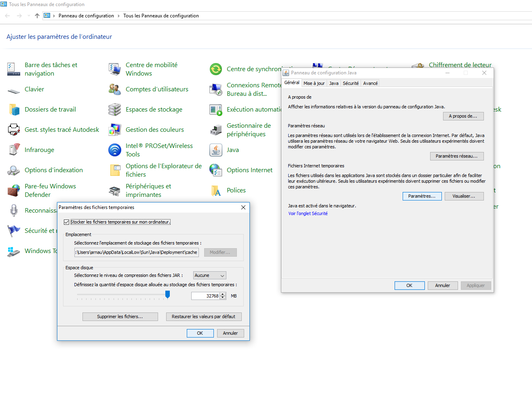
Task: Open the Exécution automatique icon
Action: (216, 110)
